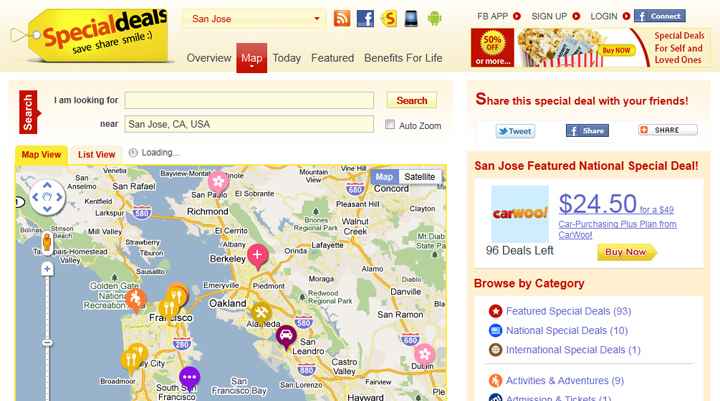This screenshot has width=720, height=401.
Task: Click the Search button
Action: pos(411,100)
